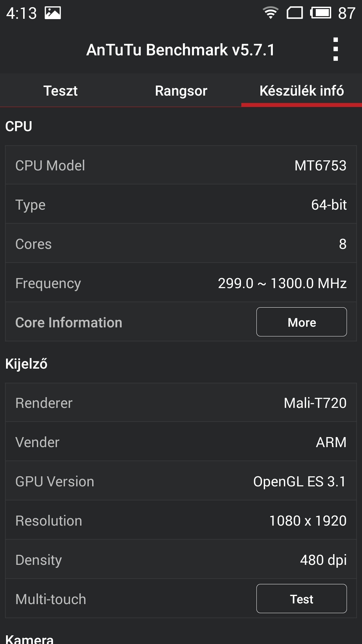
Task: Click the AnTuTu Benchmark title text
Action: [181, 50]
